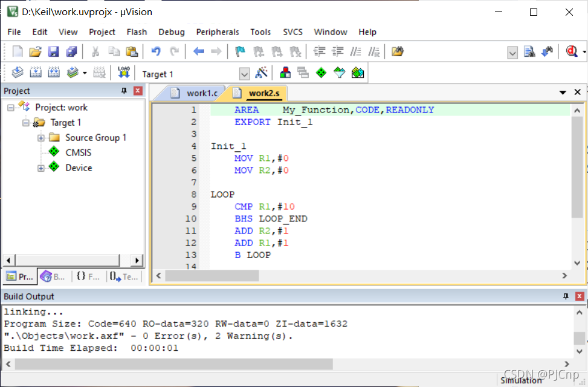Open the Peripherals menu

click(218, 32)
